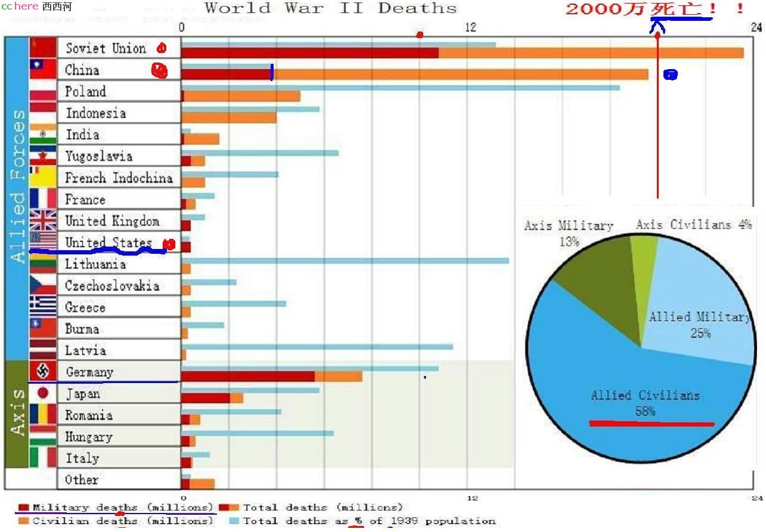Click the orange Civilian deaths legend swatch

click(x=24, y=521)
